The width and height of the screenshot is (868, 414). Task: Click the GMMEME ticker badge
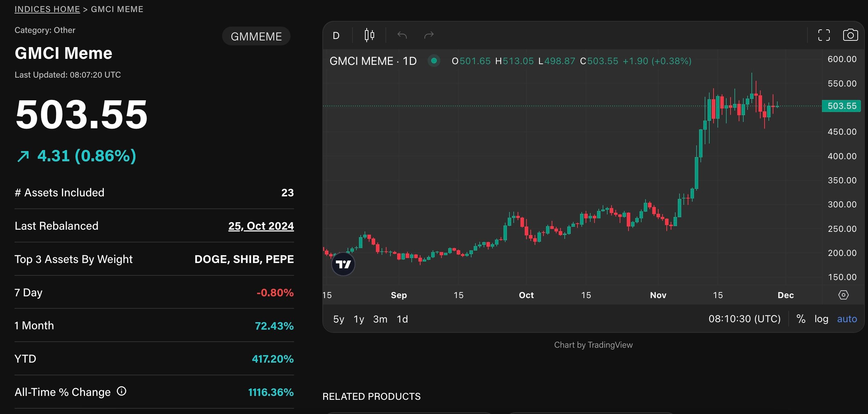tap(256, 36)
